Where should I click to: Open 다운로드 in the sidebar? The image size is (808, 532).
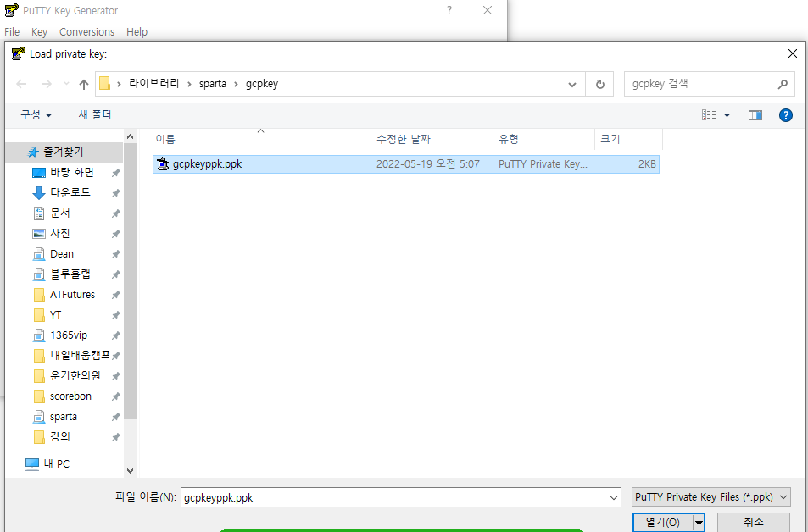[70, 192]
